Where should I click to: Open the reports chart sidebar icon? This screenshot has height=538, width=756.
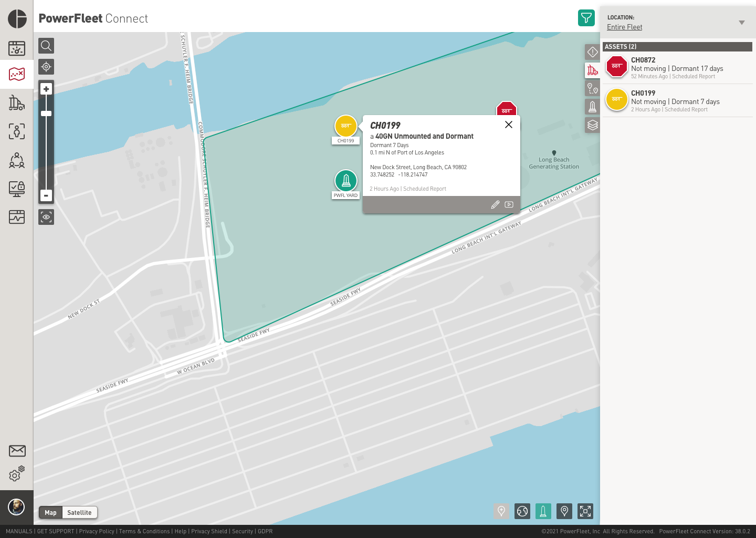[17, 216]
